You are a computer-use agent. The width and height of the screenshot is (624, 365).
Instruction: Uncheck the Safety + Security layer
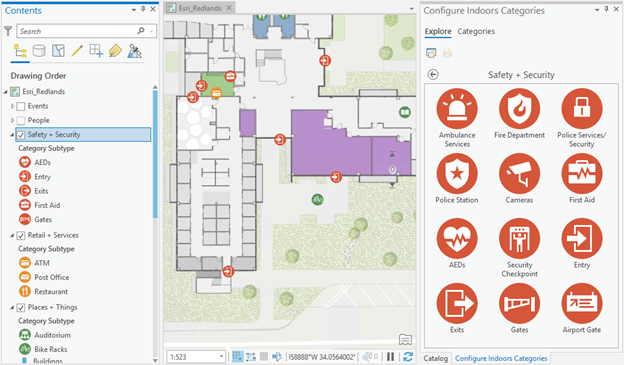tap(21, 135)
